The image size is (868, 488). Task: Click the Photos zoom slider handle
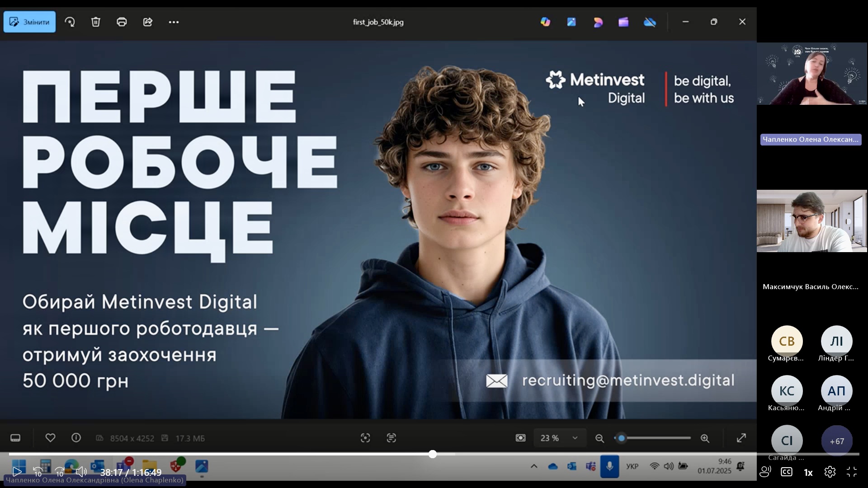click(x=622, y=438)
